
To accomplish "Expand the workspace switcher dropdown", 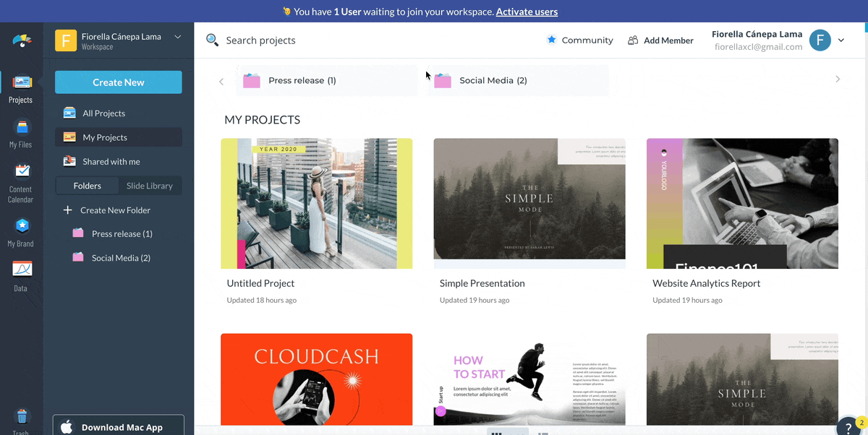I will pos(178,37).
